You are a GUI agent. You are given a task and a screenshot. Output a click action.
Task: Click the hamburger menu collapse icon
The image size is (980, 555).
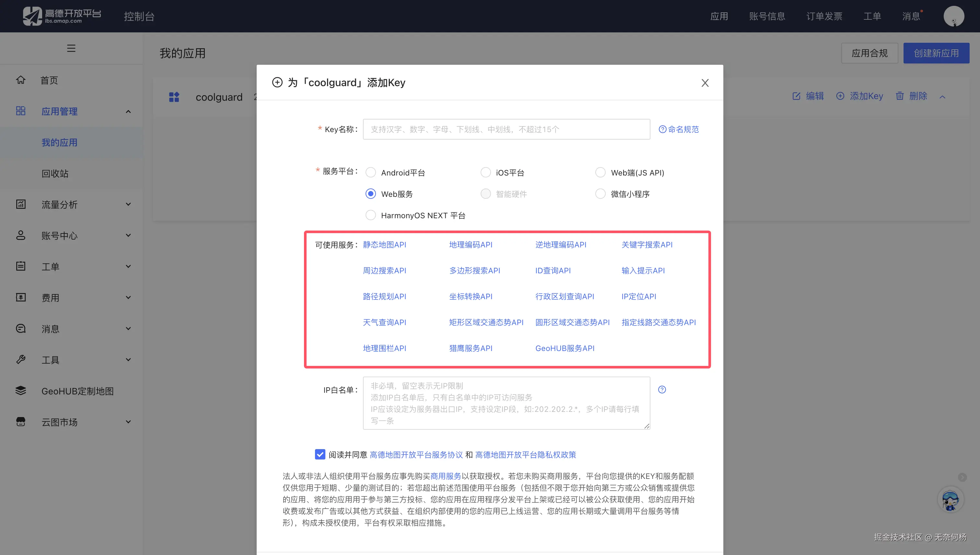[71, 48]
